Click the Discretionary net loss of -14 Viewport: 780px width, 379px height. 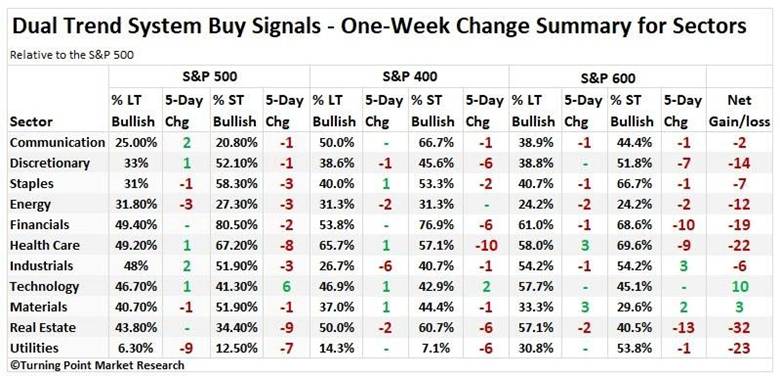738,163
